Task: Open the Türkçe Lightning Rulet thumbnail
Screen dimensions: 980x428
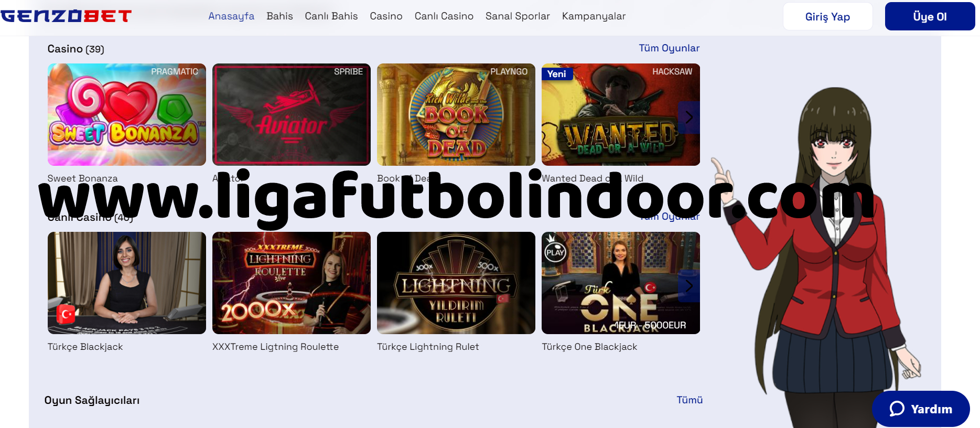Action: coord(456,283)
